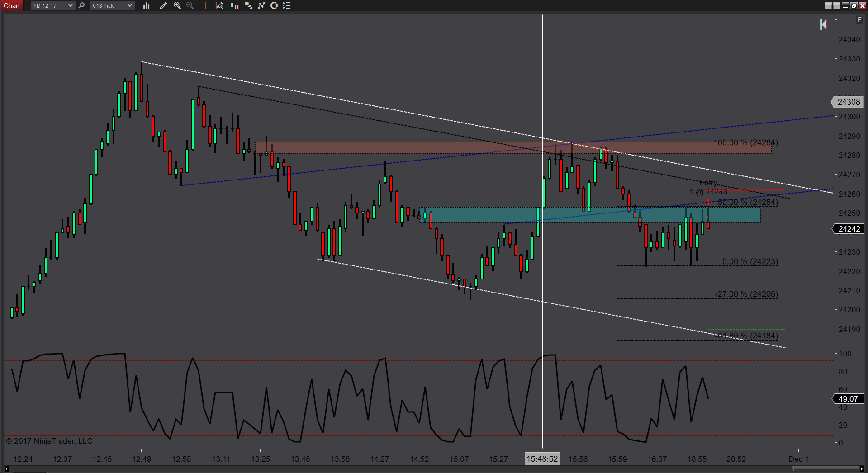Show the data box

pyautogui.click(x=219, y=6)
